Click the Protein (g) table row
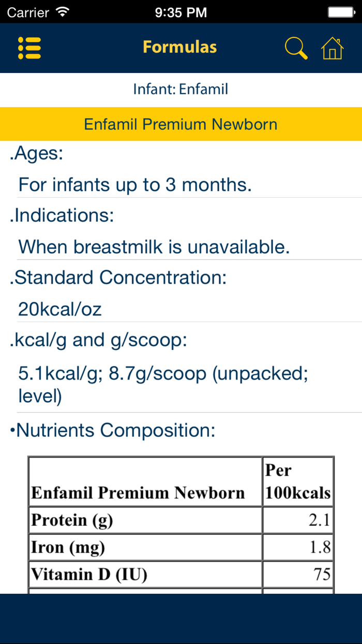 [181, 520]
